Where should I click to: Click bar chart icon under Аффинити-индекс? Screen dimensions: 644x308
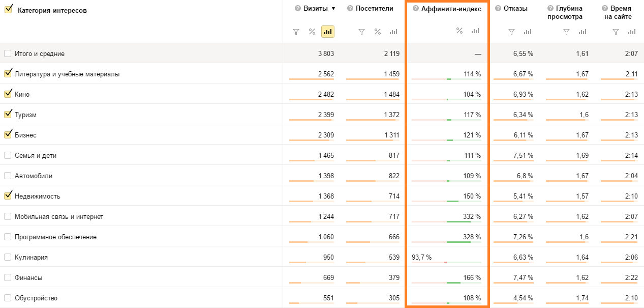(475, 31)
